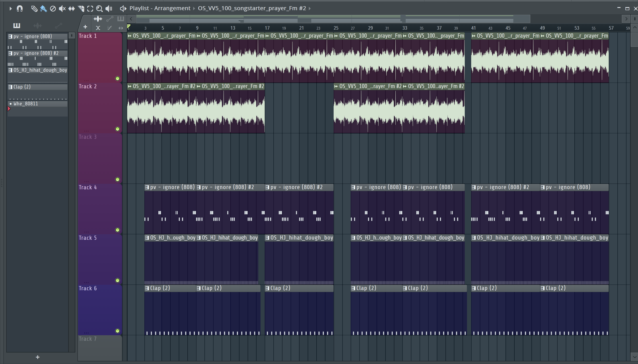Screen dimensions: 638x364
Task: Open clip menu of first Track 2 Fm #2 clip
Action: click(130, 87)
